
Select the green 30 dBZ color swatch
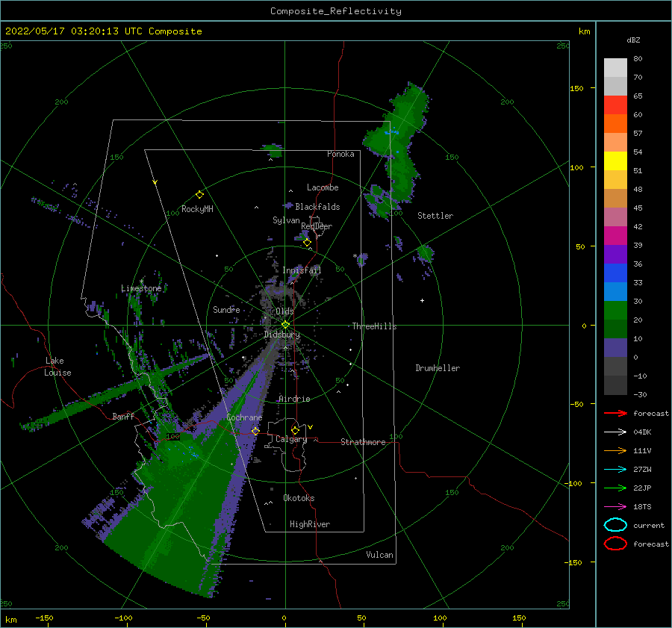click(x=615, y=311)
